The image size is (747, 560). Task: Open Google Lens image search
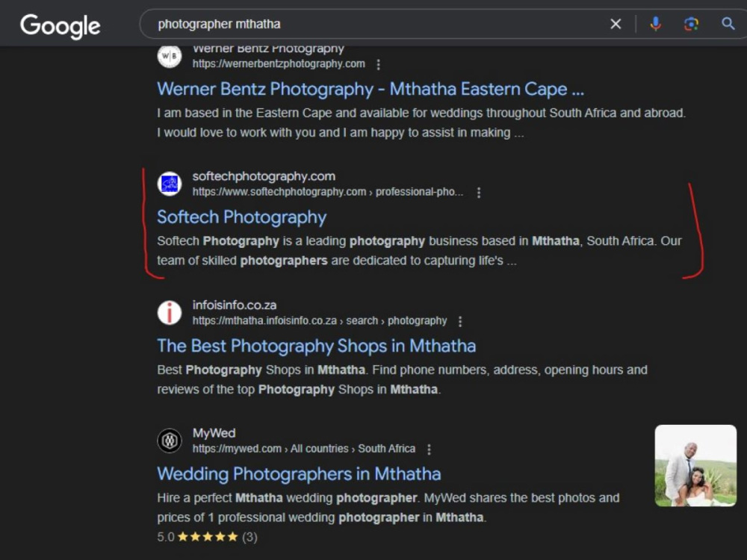click(691, 24)
